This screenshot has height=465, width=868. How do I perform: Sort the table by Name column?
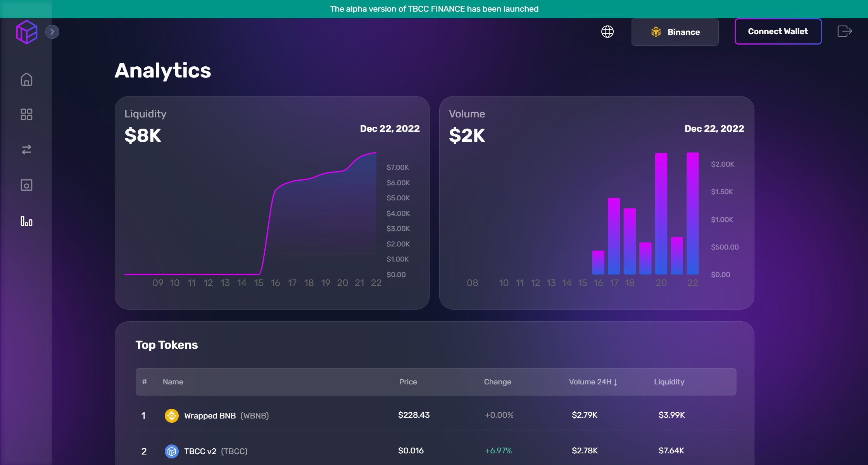tap(173, 382)
